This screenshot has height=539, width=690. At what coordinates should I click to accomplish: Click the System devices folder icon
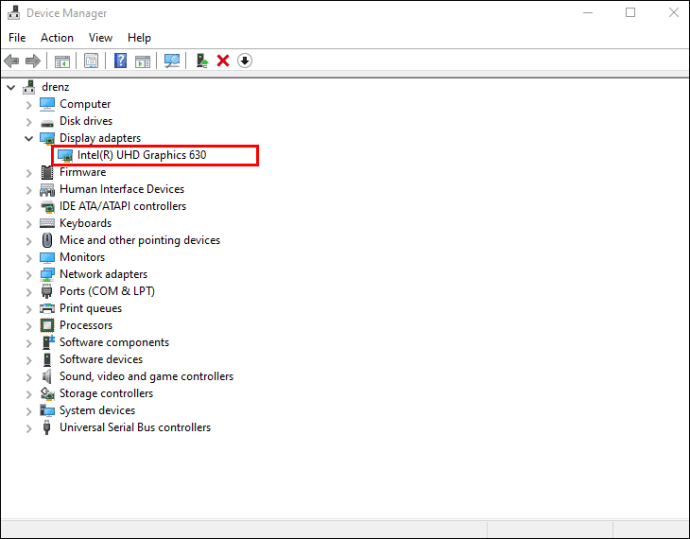pyautogui.click(x=47, y=411)
